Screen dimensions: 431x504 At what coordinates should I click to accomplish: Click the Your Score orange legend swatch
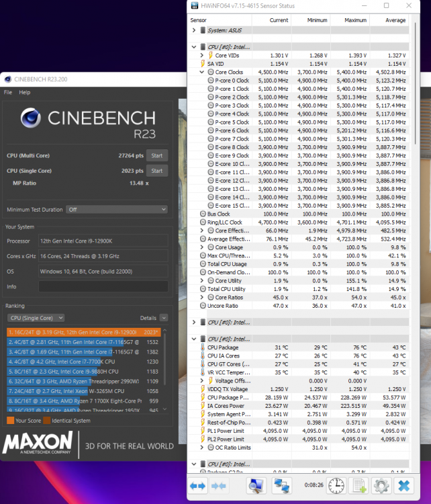[10, 421]
